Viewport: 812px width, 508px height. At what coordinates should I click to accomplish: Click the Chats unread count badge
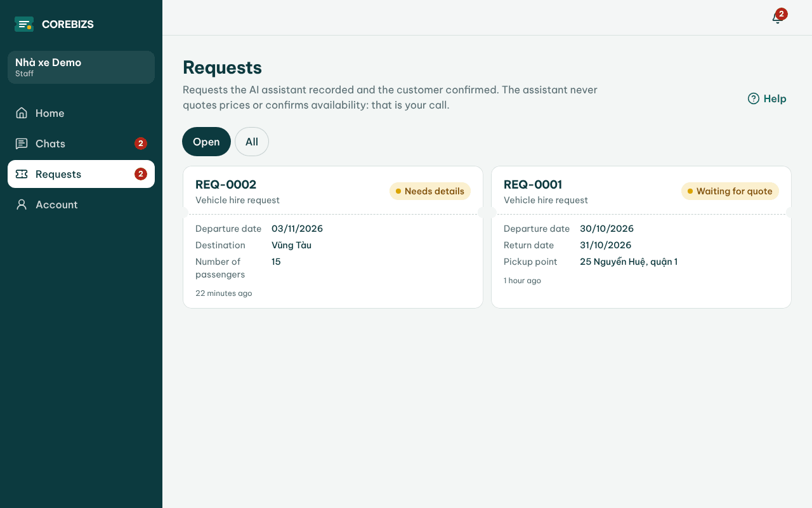pyautogui.click(x=141, y=144)
